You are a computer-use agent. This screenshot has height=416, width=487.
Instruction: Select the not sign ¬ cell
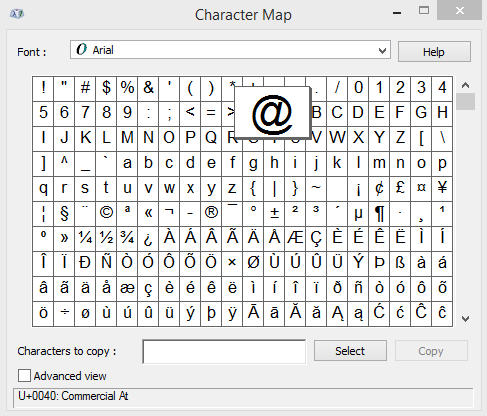click(169, 213)
